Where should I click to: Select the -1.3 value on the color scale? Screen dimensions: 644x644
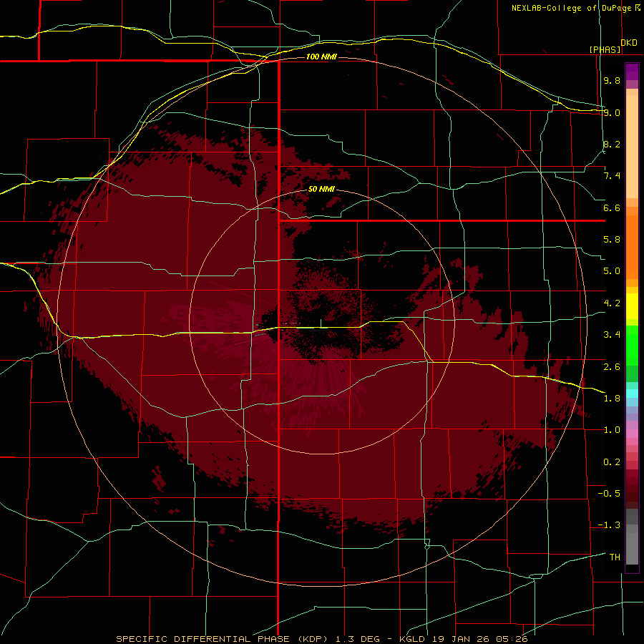click(x=609, y=525)
